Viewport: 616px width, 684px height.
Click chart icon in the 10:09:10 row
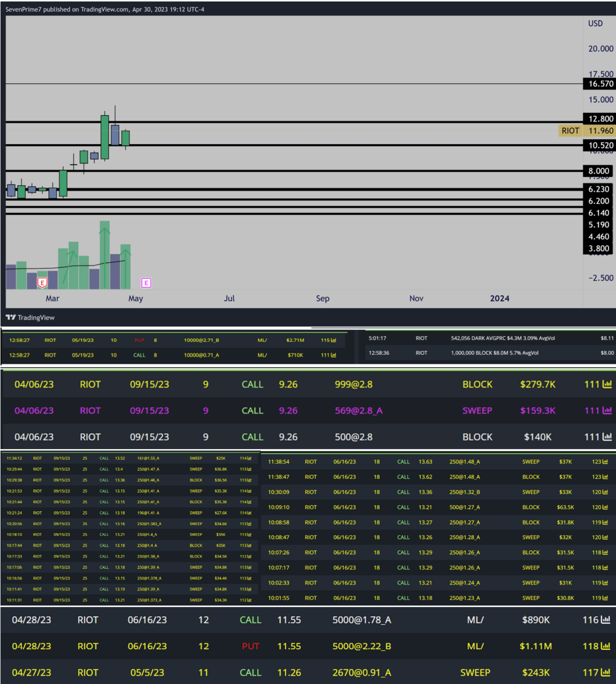click(605, 507)
